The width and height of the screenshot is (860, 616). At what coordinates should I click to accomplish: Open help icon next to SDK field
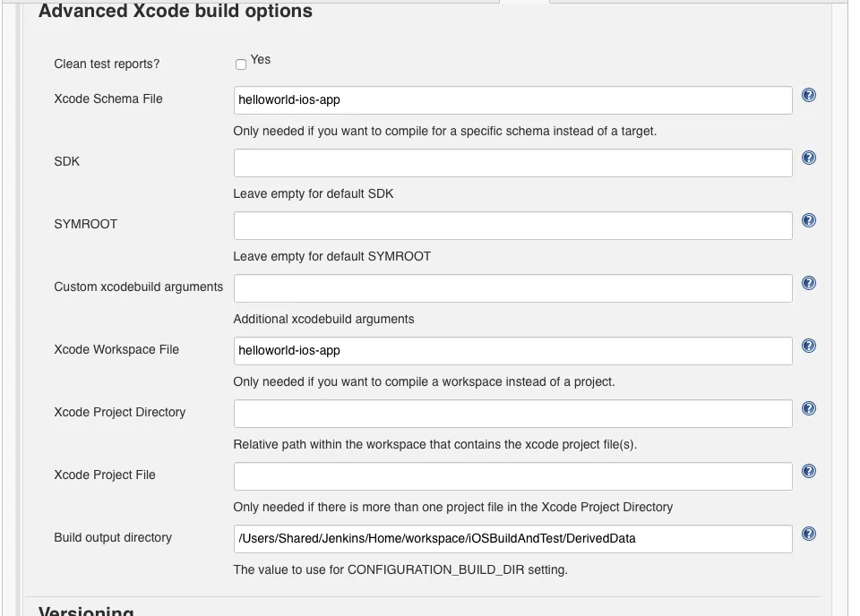(808, 158)
